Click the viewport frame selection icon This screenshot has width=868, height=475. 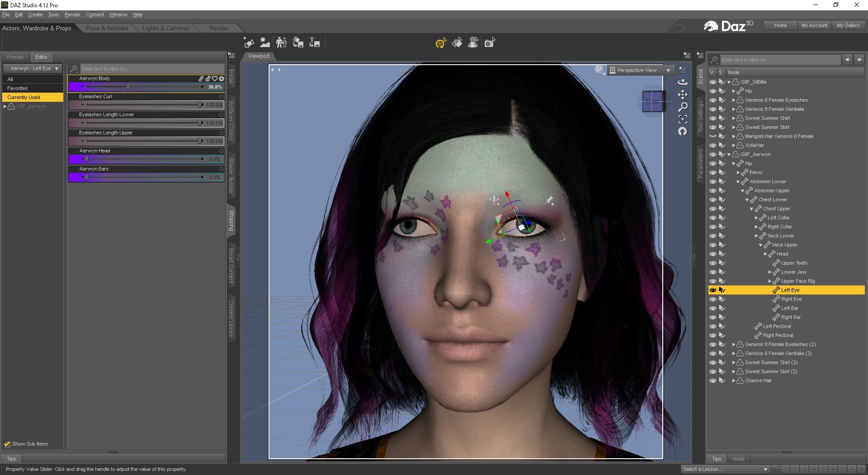click(683, 119)
